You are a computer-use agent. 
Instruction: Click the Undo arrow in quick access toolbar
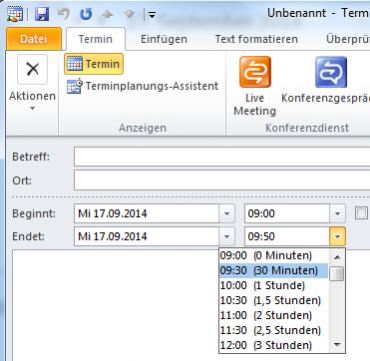pos(63,14)
